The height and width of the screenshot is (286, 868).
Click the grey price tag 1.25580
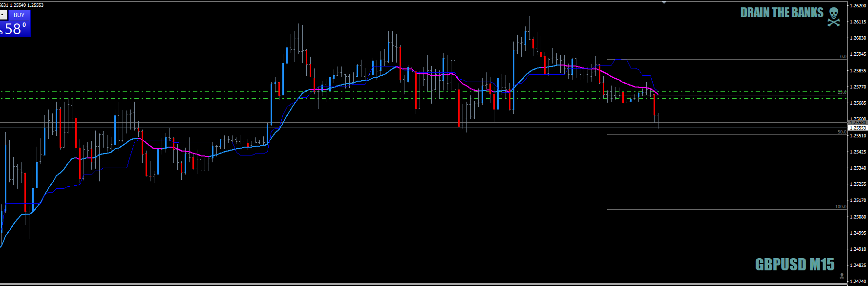coord(858,122)
